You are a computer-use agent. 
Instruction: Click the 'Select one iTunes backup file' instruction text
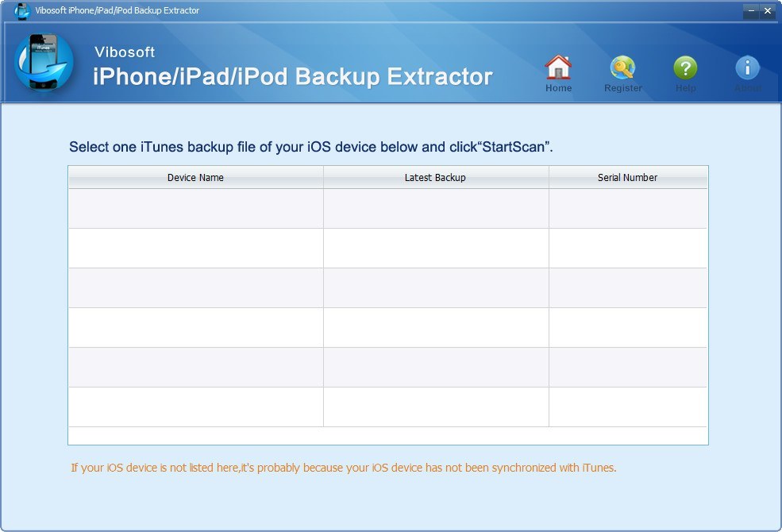pos(310,147)
